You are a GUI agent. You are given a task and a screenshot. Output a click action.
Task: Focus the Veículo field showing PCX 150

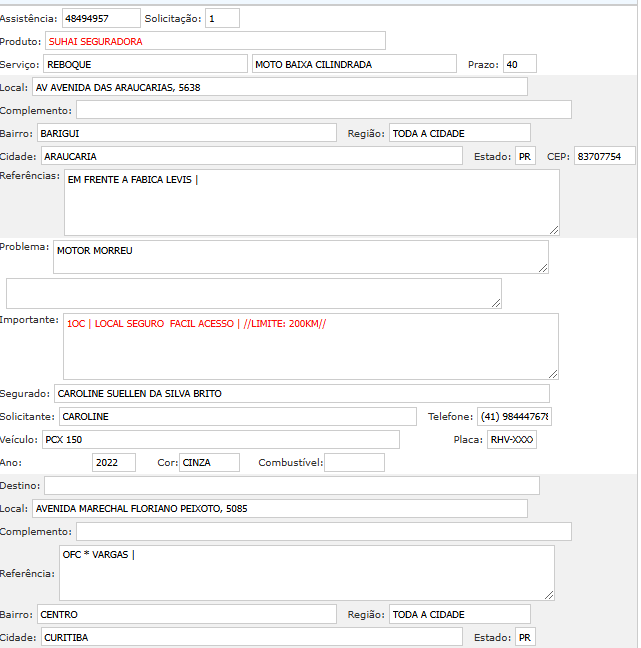[220, 440]
